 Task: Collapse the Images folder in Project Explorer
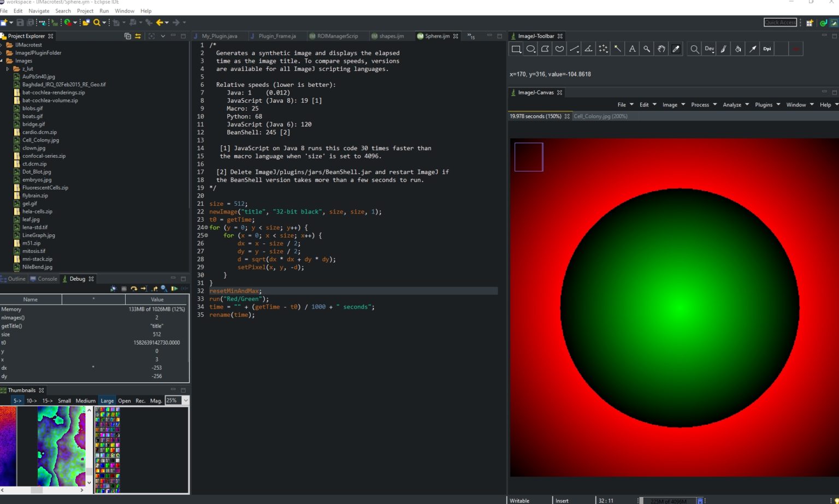point(3,61)
